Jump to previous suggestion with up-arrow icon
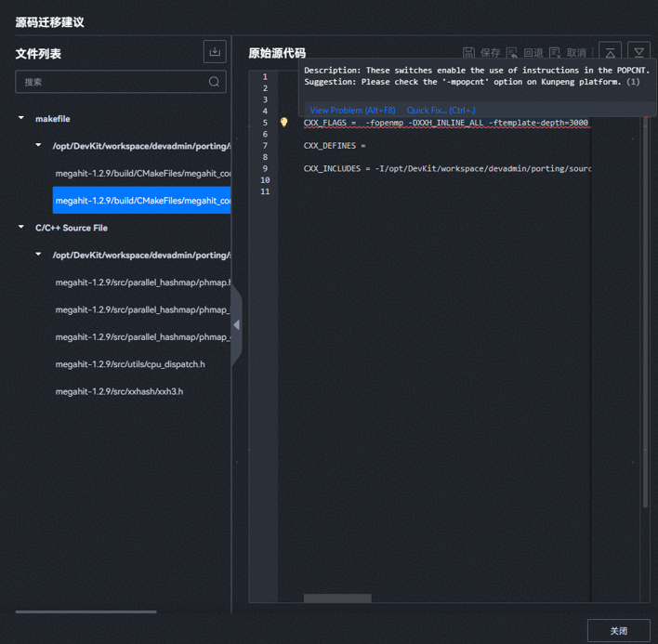The width and height of the screenshot is (658, 644). coord(610,53)
